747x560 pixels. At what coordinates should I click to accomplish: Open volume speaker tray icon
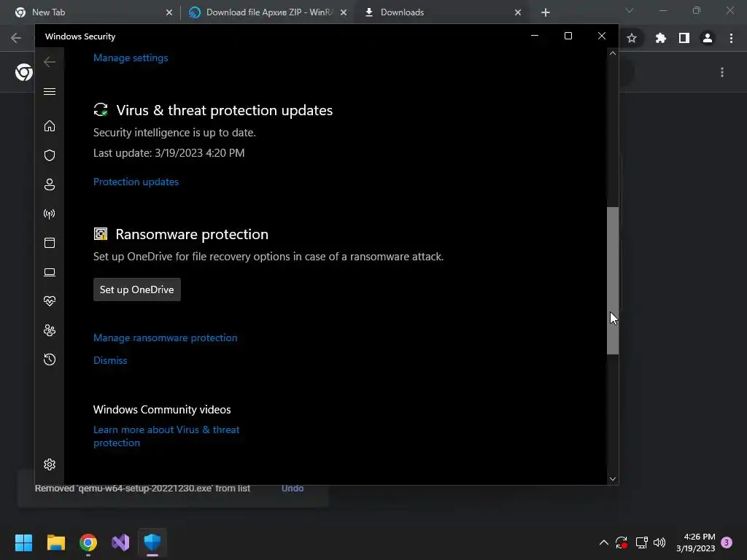pos(659,542)
